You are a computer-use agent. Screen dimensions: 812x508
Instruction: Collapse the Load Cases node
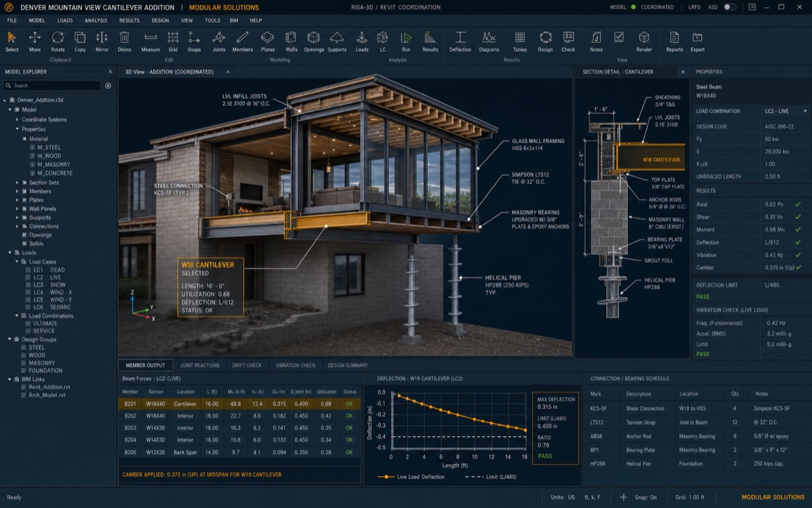tap(17, 262)
